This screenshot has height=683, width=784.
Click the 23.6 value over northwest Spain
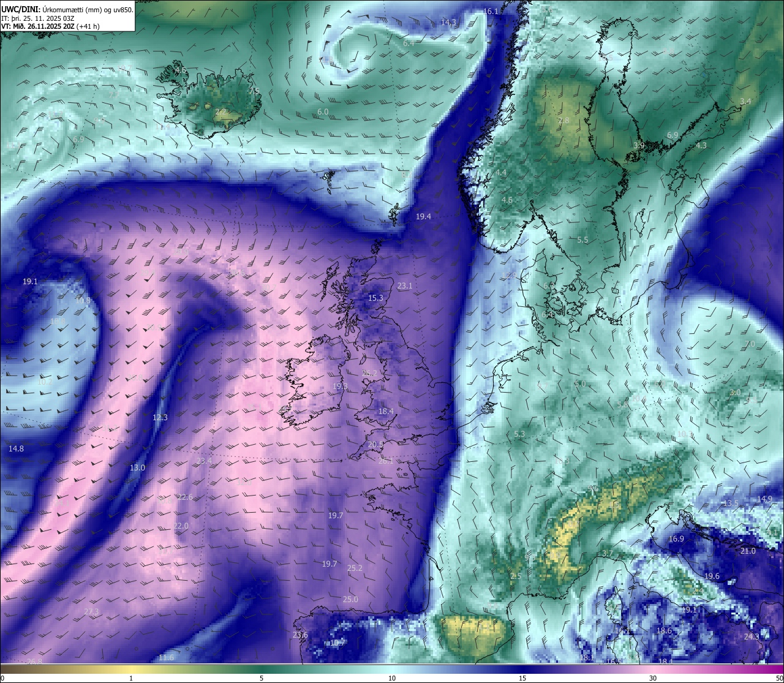pyautogui.click(x=300, y=635)
